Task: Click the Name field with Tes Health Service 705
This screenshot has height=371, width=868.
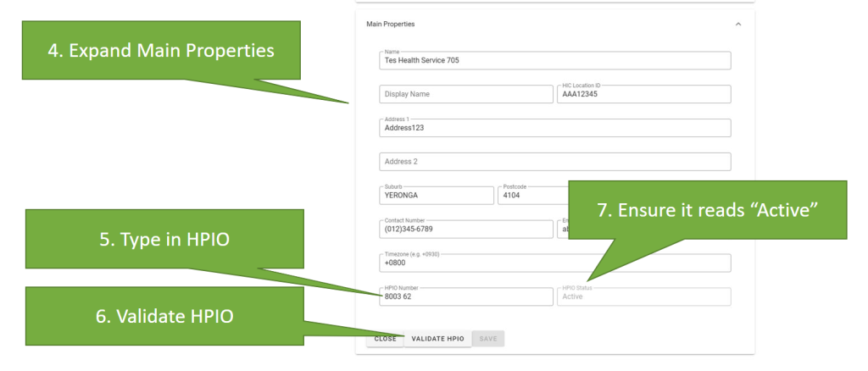Action: (x=554, y=61)
